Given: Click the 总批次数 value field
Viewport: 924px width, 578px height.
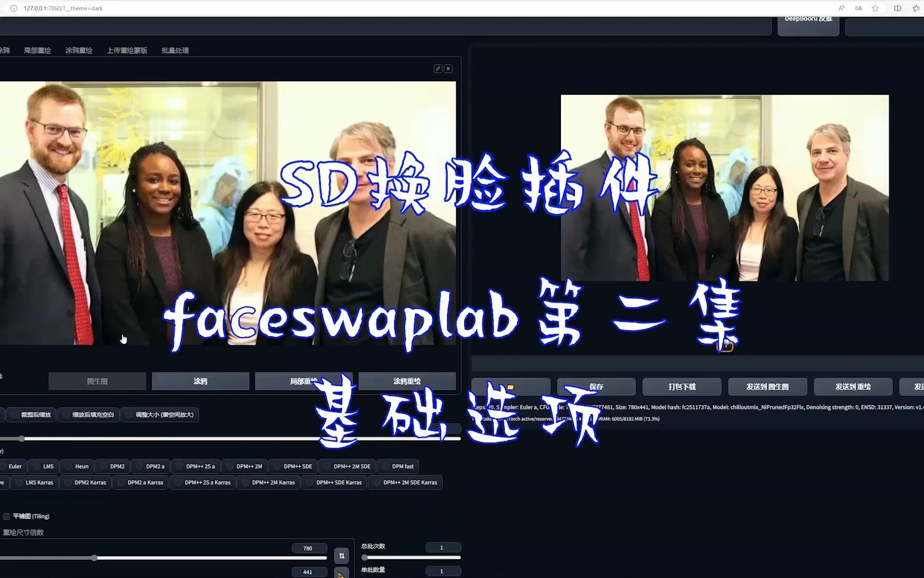Looking at the screenshot, I should tap(443, 547).
